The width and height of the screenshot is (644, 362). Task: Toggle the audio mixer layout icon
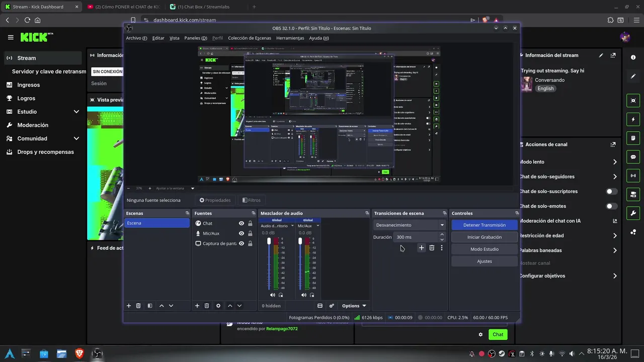320,306
